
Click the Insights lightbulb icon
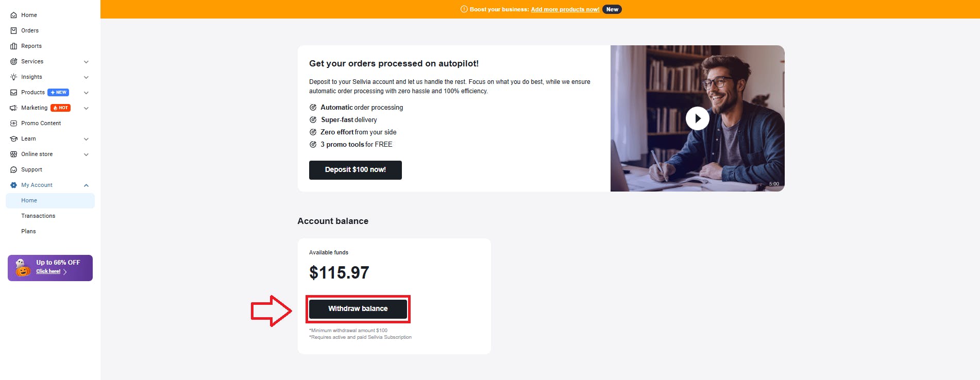pyautogui.click(x=14, y=77)
